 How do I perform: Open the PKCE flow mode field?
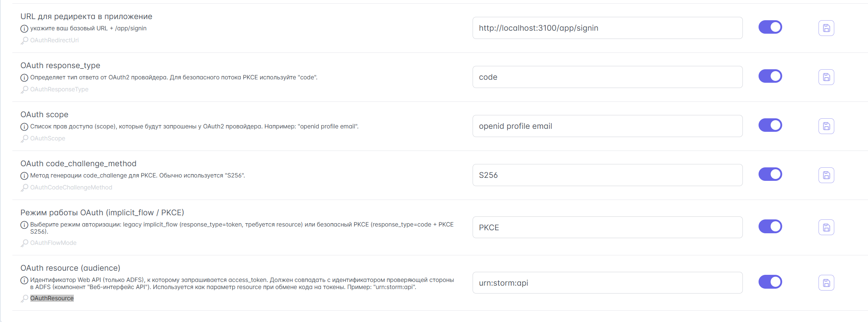(x=607, y=227)
